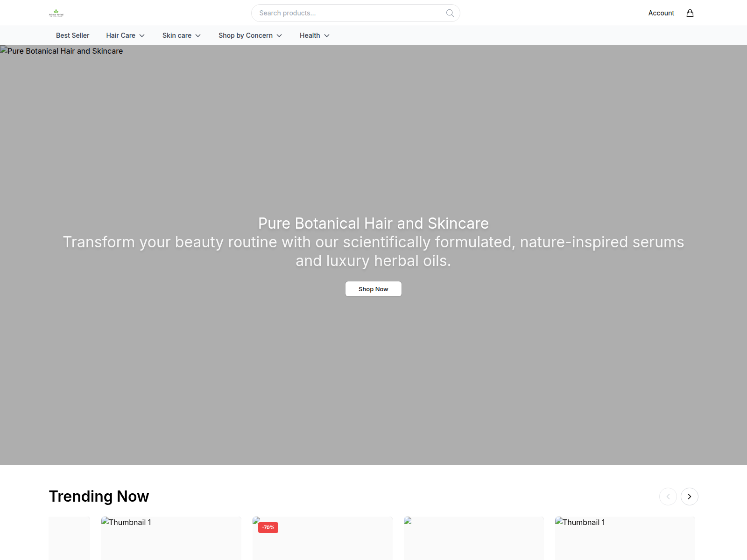This screenshot has height=560, width=747.
Task: Go to previous Trending Now items
Action: [668, 497]
